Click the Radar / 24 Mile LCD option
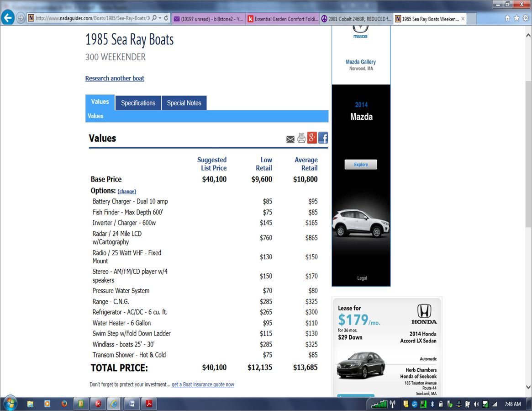 (x=117, y=238)
